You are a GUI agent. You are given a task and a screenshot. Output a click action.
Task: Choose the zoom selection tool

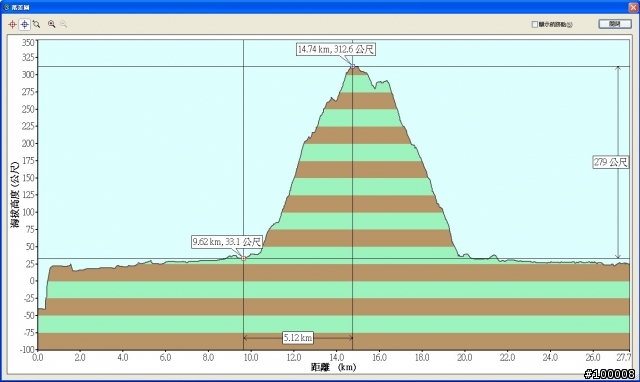coord(36,24)
